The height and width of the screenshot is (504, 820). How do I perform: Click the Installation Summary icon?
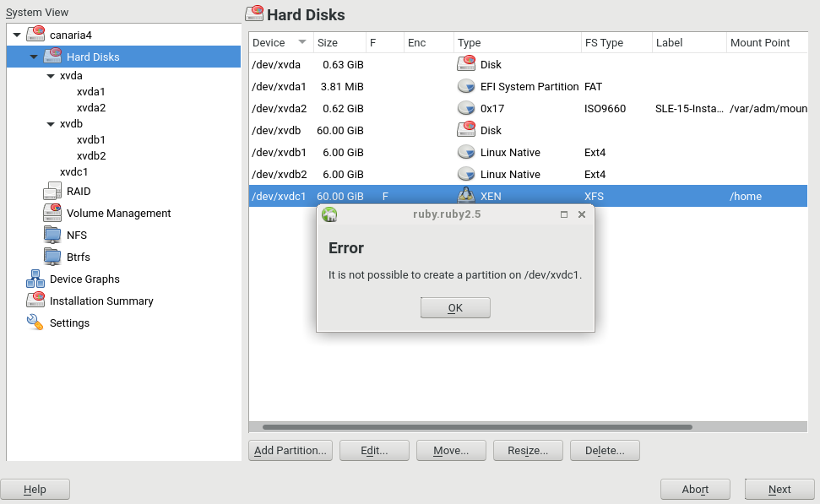(x=35, y=301)
